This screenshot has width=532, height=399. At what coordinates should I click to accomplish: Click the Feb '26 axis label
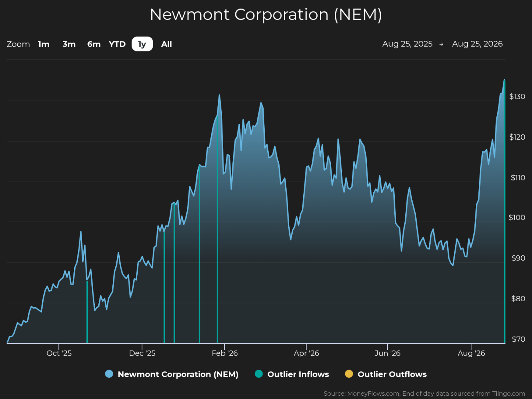(x=225, y=353)
